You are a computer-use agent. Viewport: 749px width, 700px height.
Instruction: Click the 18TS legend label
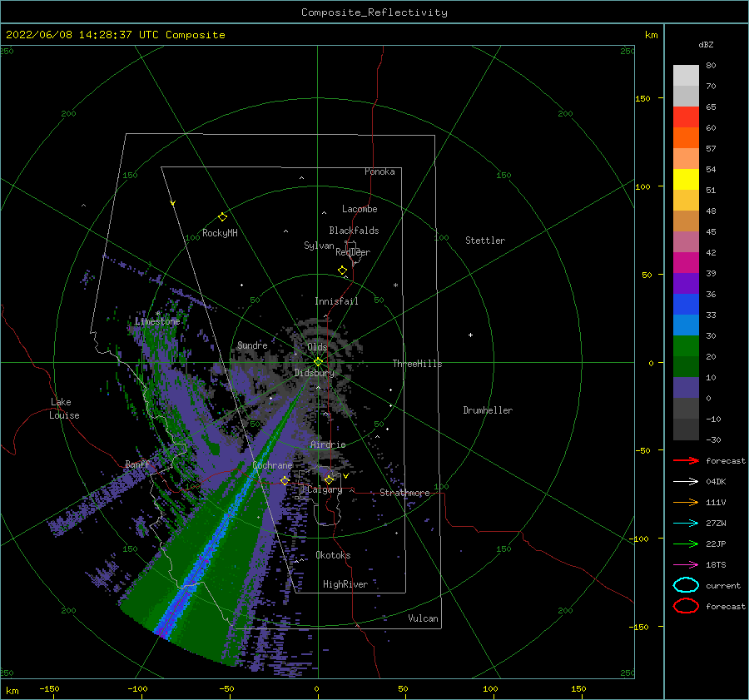[x=716, y=565]
